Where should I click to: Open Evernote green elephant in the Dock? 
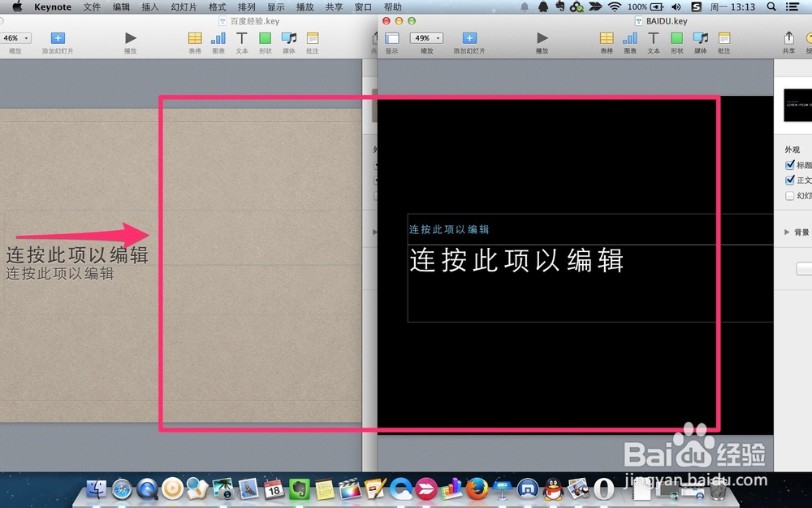pyautogui.click(x=299, y=488)
